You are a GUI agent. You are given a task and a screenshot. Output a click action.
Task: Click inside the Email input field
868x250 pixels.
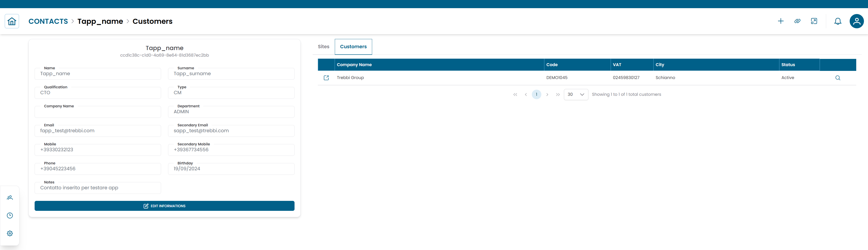(98, 131)
